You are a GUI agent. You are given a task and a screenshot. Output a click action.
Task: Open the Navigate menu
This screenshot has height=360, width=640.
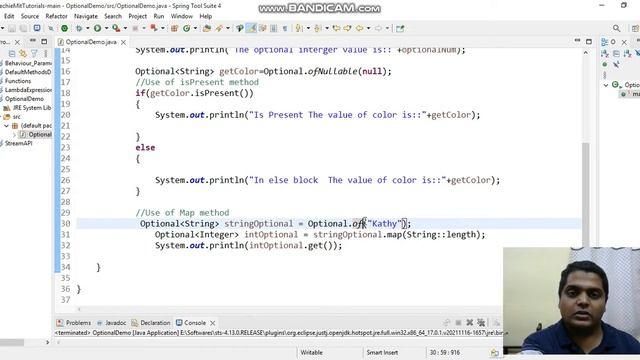click(86, 16)
